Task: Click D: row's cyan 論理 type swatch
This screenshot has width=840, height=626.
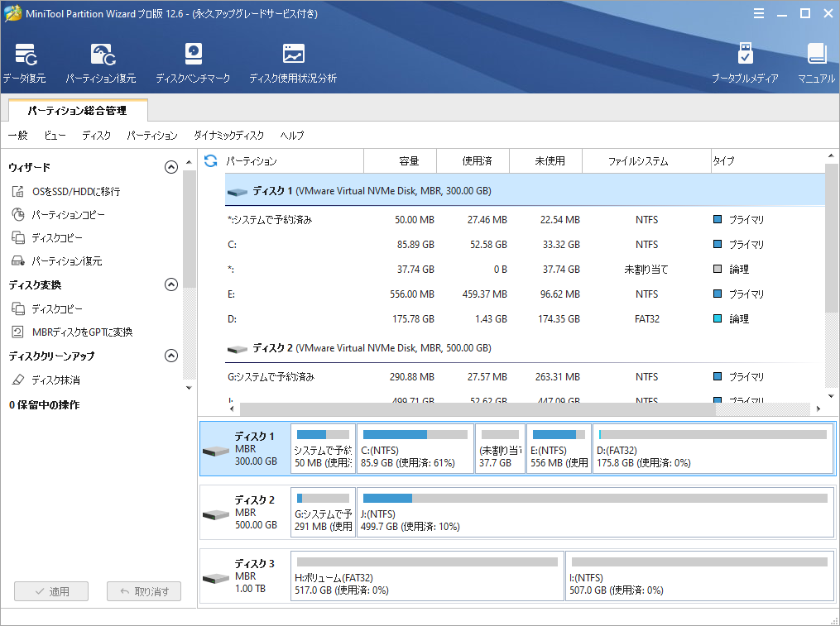Action: (x=718, y=318)
